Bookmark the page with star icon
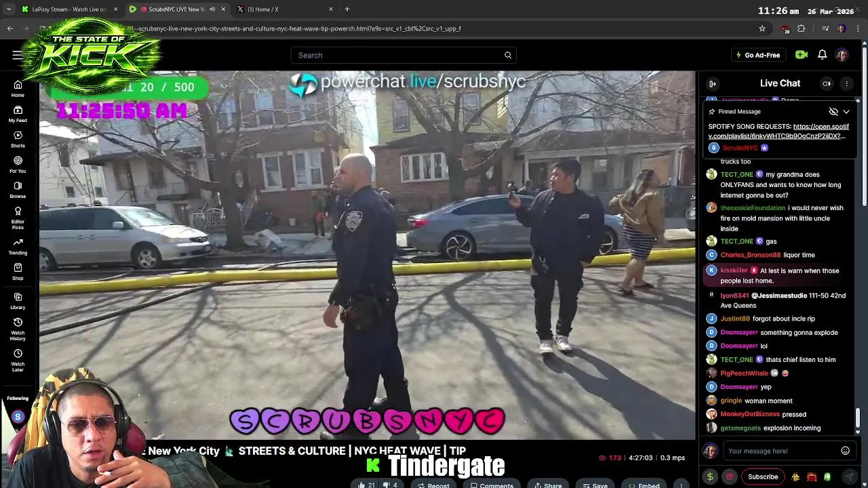 pos(762,28)
